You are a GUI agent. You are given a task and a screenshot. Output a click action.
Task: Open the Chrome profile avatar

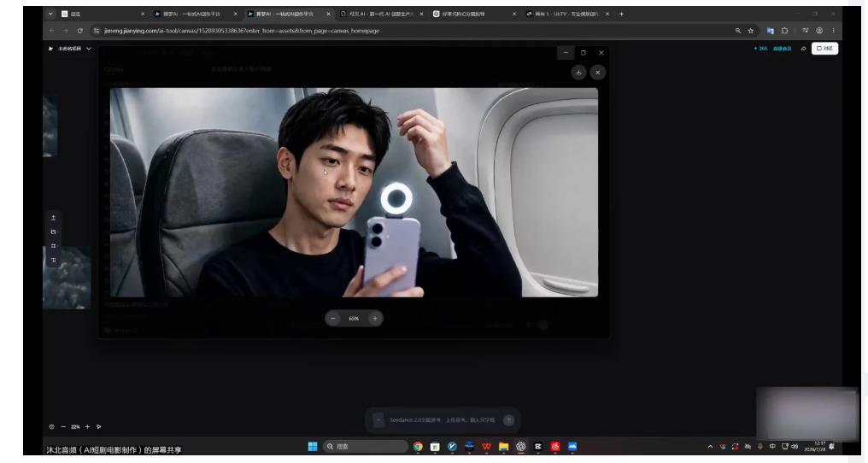pyautogui.click(x=819, y=31)
